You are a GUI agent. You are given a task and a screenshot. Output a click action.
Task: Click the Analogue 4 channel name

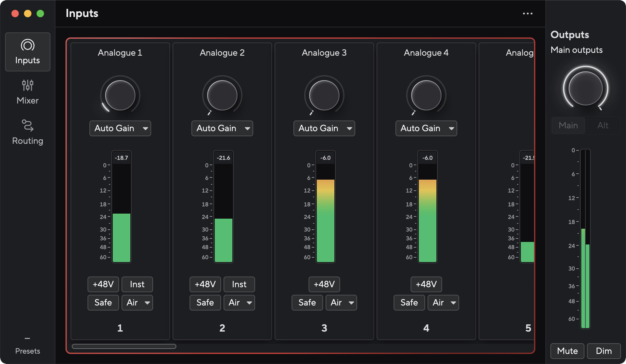[x=426, y=53]
